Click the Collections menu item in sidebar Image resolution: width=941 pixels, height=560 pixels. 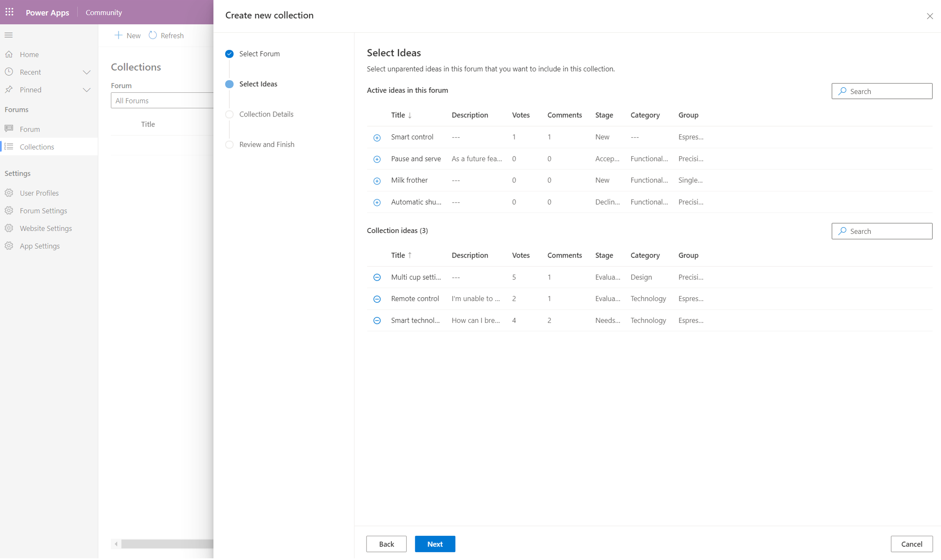[x=37, y=146]
